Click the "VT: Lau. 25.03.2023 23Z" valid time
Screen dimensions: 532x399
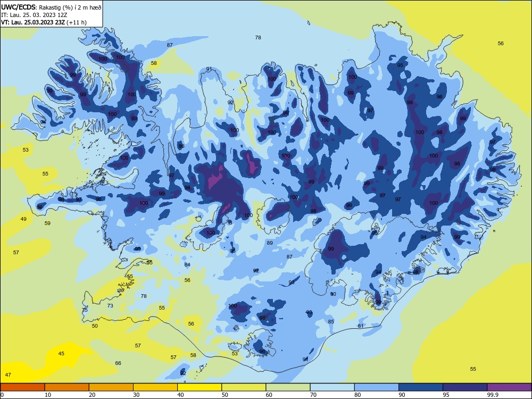pyautogui.click(x=33, y=22)
